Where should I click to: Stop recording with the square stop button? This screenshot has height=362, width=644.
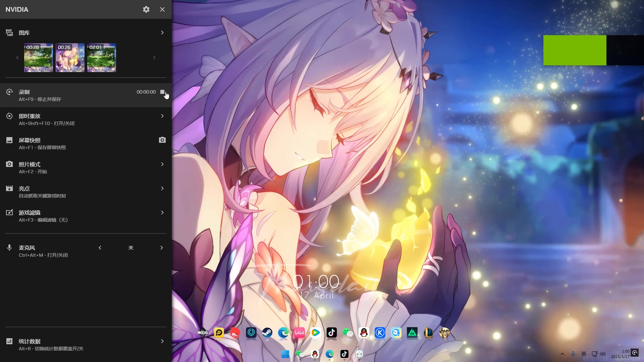click(162, 92)
